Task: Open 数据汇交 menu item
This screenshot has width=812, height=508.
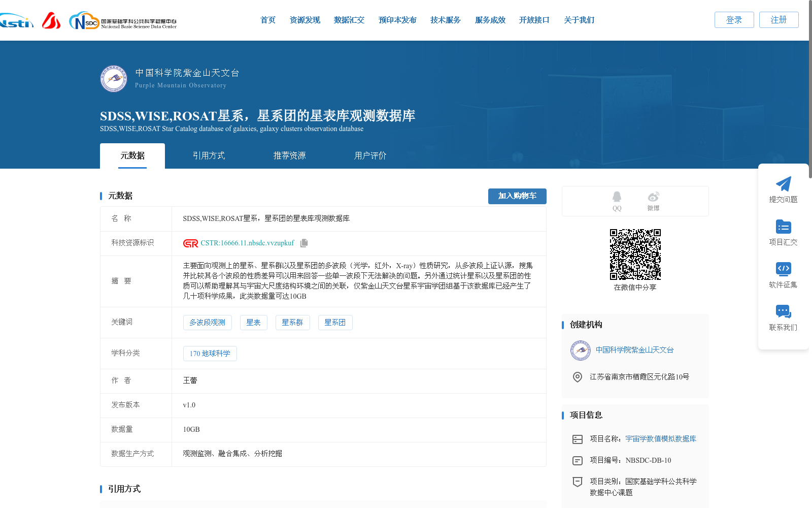Action: point(349,20)
